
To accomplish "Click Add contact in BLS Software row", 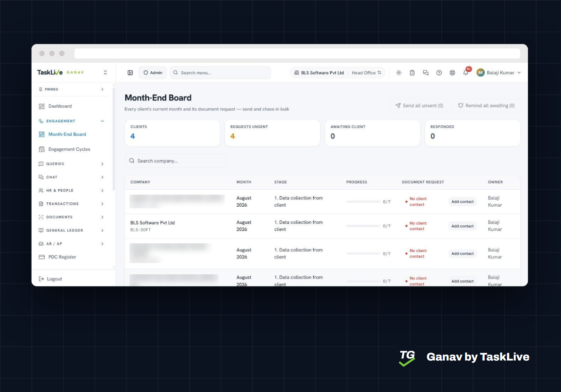I will [463, 226].
